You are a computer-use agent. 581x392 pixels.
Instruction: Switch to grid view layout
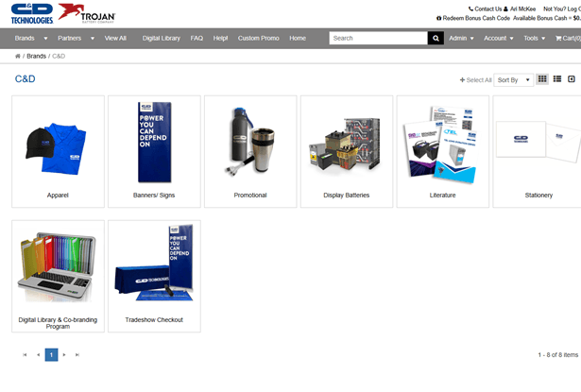[x=542, y=79]
